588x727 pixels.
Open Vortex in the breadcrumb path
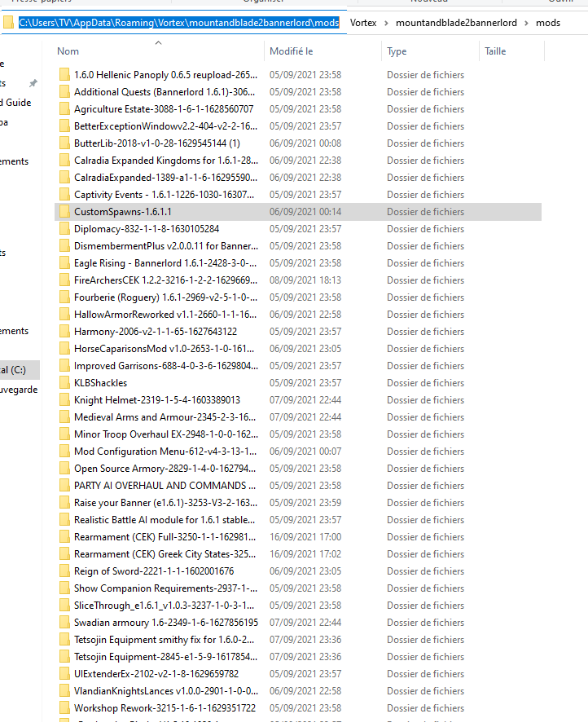tap(363, 23)
